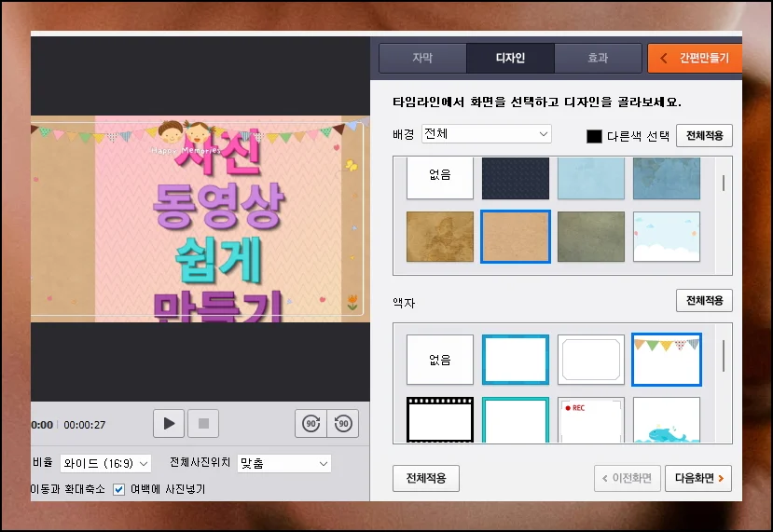Apply background to all with 전체적용

704,135
